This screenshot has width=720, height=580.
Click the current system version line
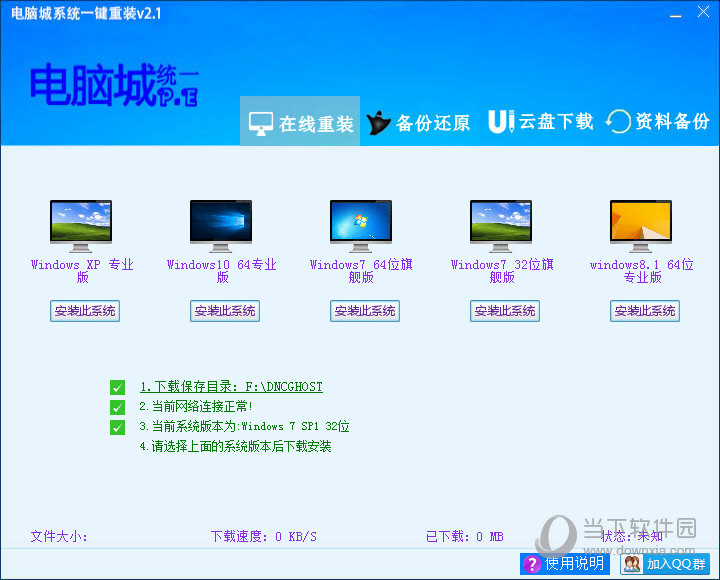point(244,427)
